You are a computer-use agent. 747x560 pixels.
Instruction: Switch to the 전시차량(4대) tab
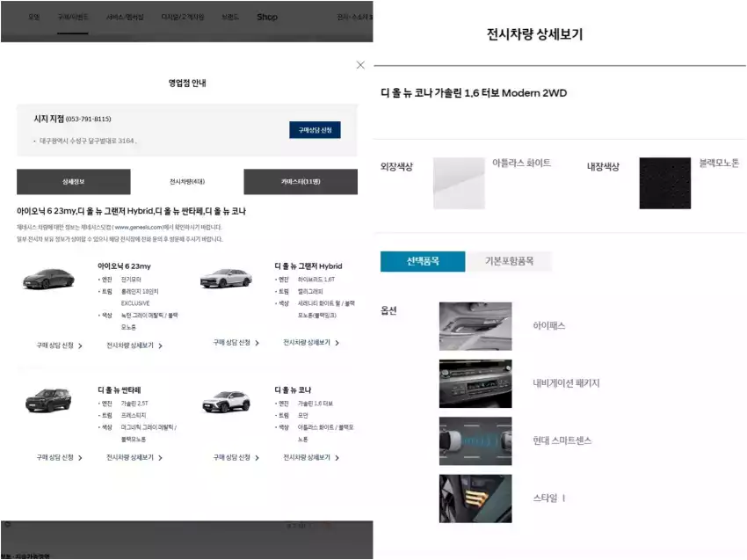(x=187, y=182)
